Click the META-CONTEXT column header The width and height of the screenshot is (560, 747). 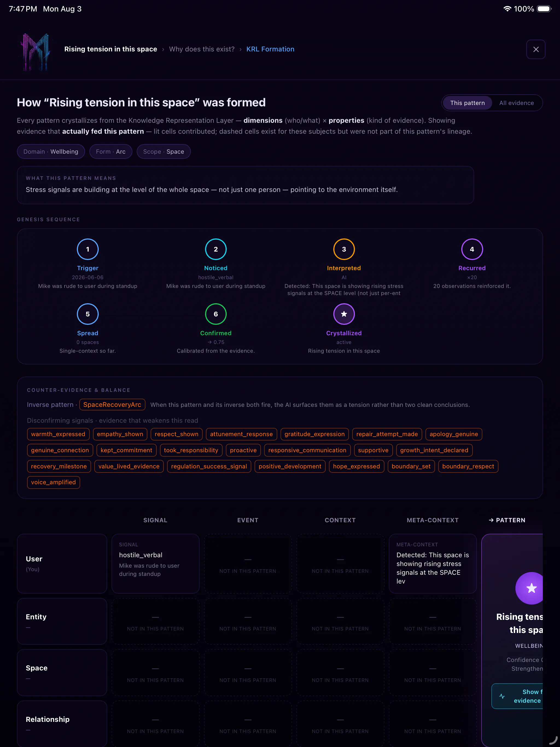pos(433,520)
